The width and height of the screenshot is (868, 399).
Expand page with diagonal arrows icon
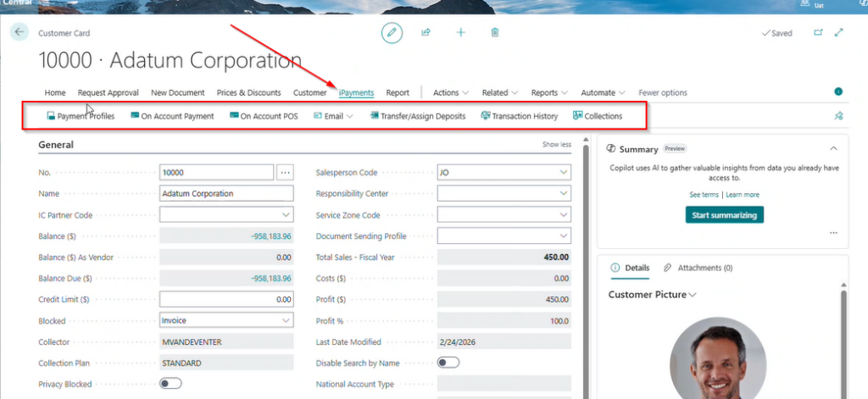[839, 33]
